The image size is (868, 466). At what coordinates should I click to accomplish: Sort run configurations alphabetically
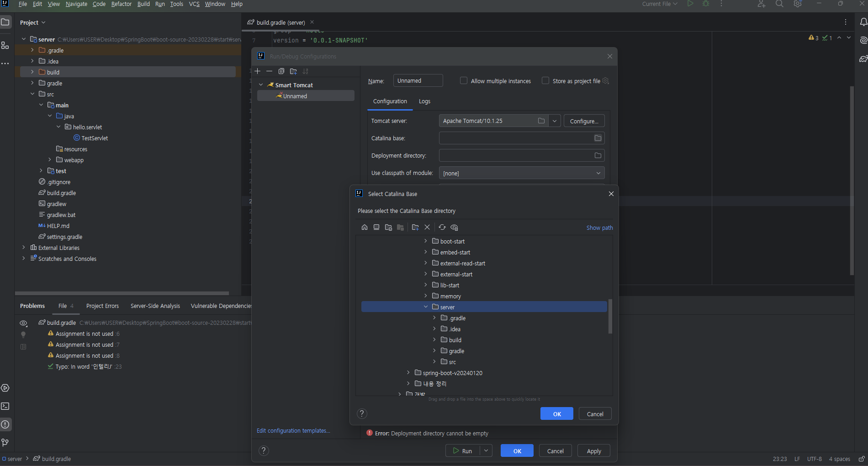point(306,71)
